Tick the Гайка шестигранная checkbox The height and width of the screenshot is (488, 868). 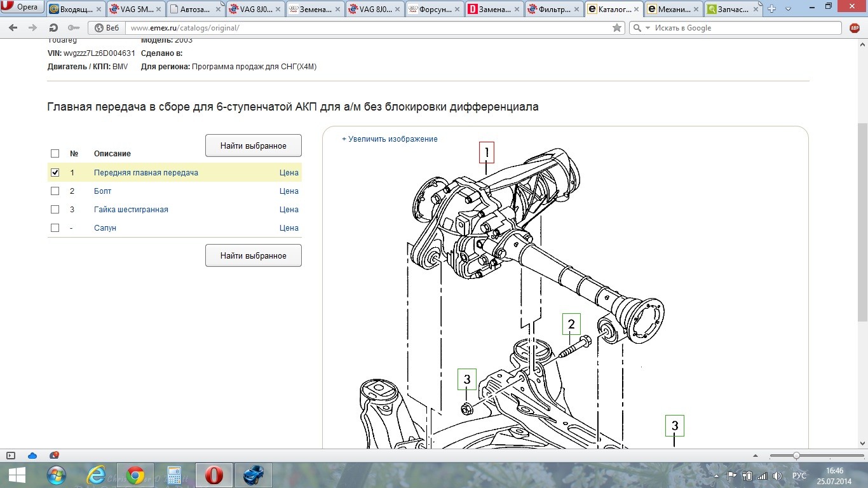(x=55, y=209)
